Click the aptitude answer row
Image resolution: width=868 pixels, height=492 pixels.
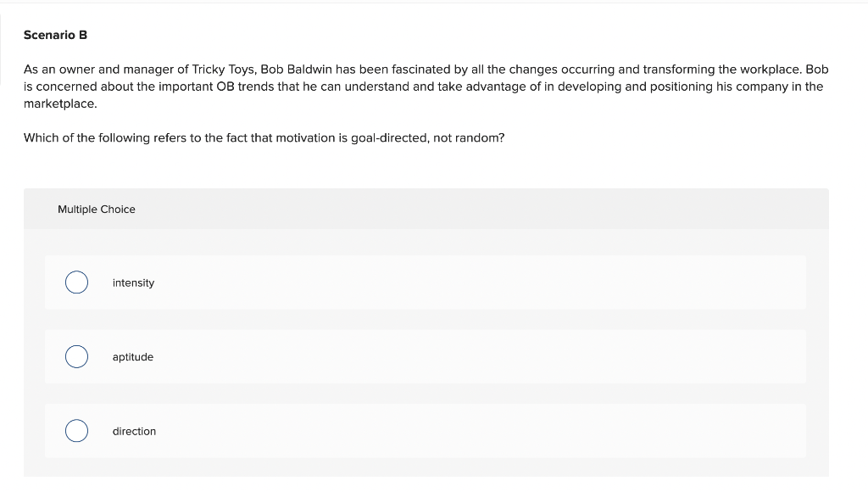point(424,356)
